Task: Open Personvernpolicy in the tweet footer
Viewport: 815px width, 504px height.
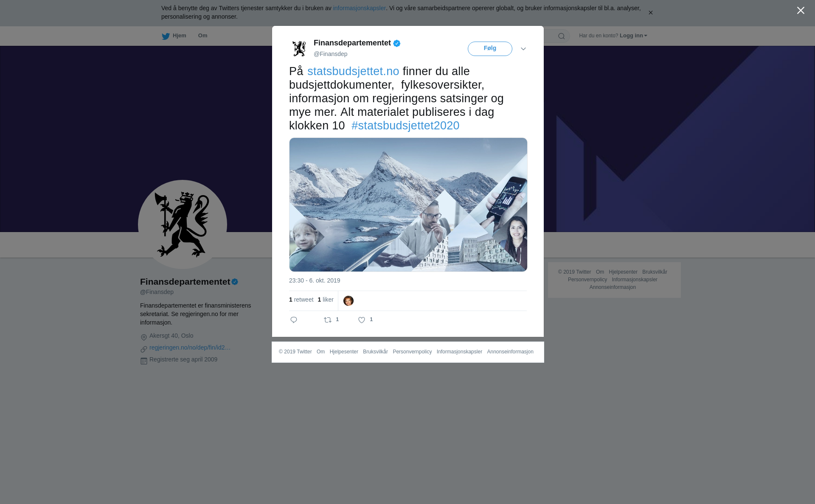Action: click(x=412, y=352)
